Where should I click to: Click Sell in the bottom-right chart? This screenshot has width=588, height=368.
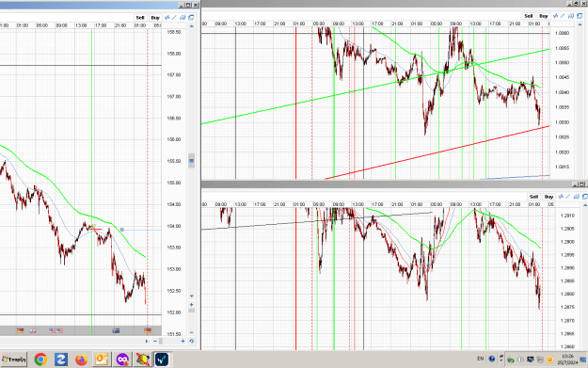[533, 197]
